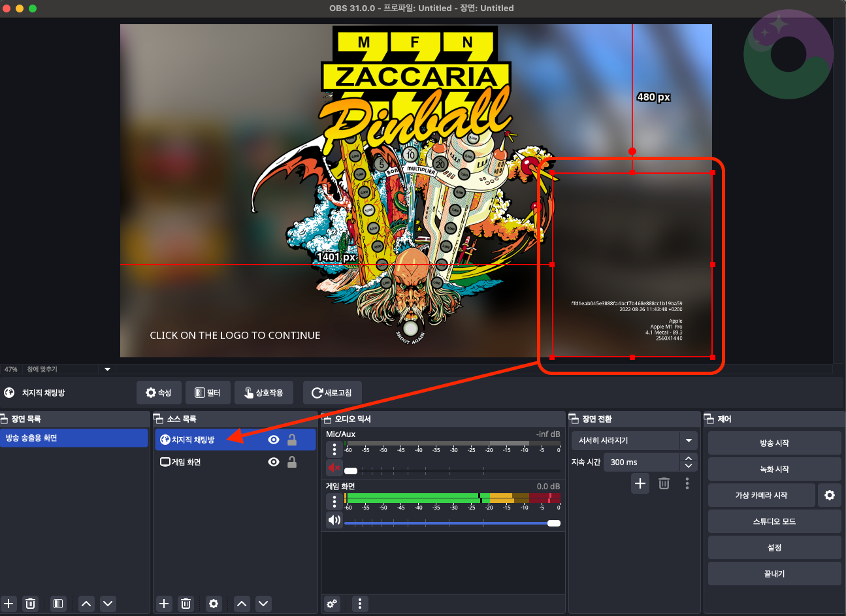Image resolution: width=846 pixels, height=616 pixels.
Task: Toggle 스튜디오 모드 studio mode
Action: point(774,521)
